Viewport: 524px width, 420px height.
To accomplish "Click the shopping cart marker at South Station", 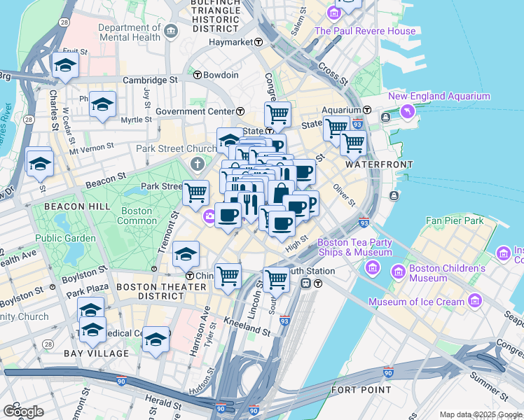I will click(x=277, y=282).
